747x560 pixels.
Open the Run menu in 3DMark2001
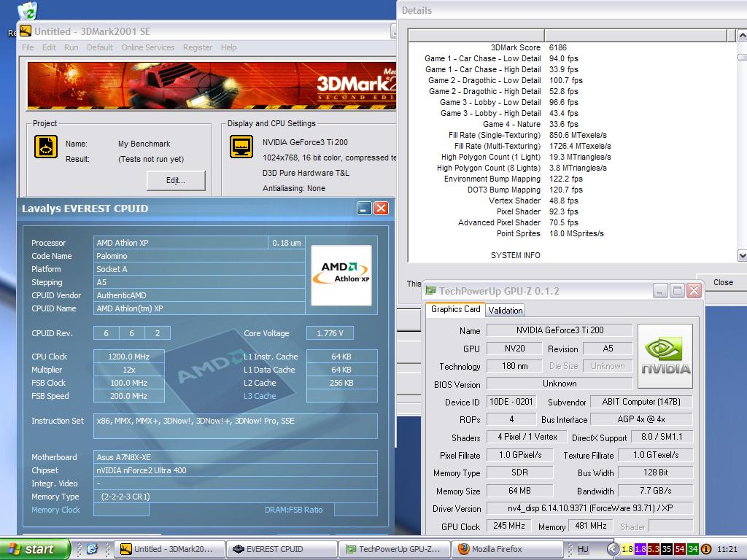[x=71, y=47]
